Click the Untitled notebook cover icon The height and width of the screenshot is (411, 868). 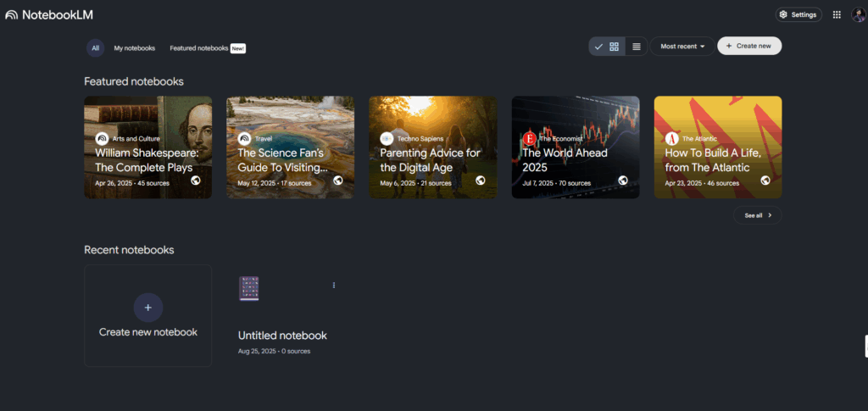point(248,288)
